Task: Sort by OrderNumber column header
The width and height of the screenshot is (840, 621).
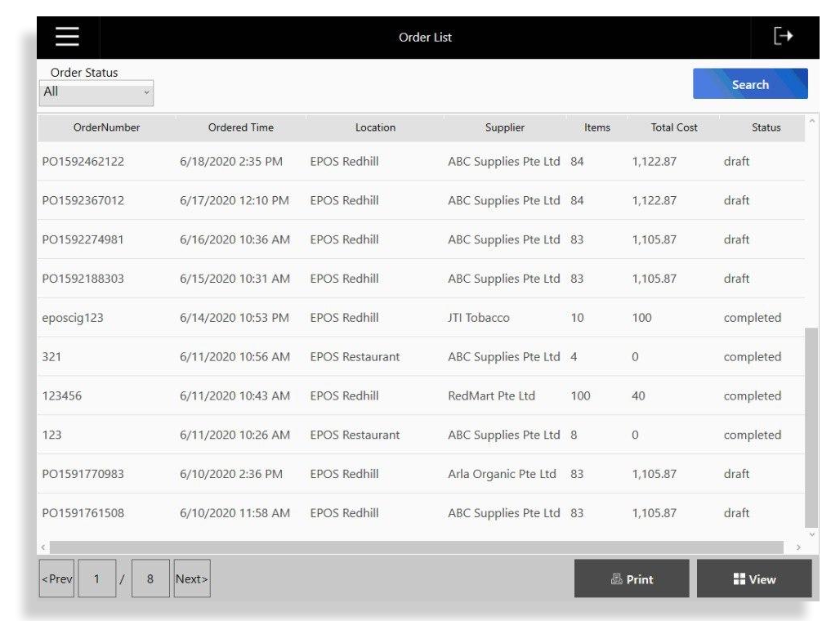Action: coord(106,127)
